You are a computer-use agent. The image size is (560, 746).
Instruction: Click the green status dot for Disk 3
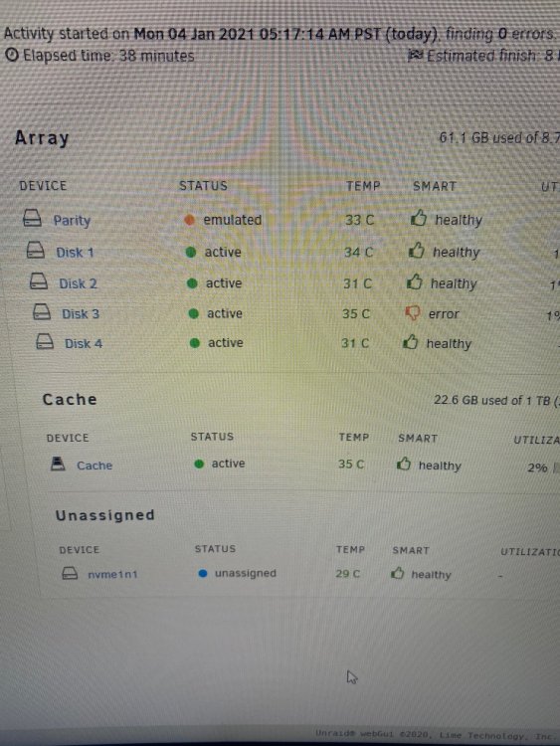pos(194,313)
